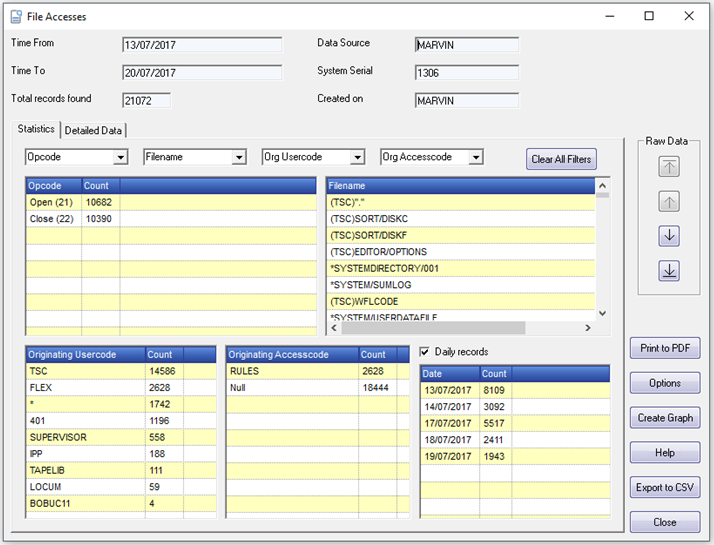
Task: Click the Create Graph button
Action: point(665,418)
